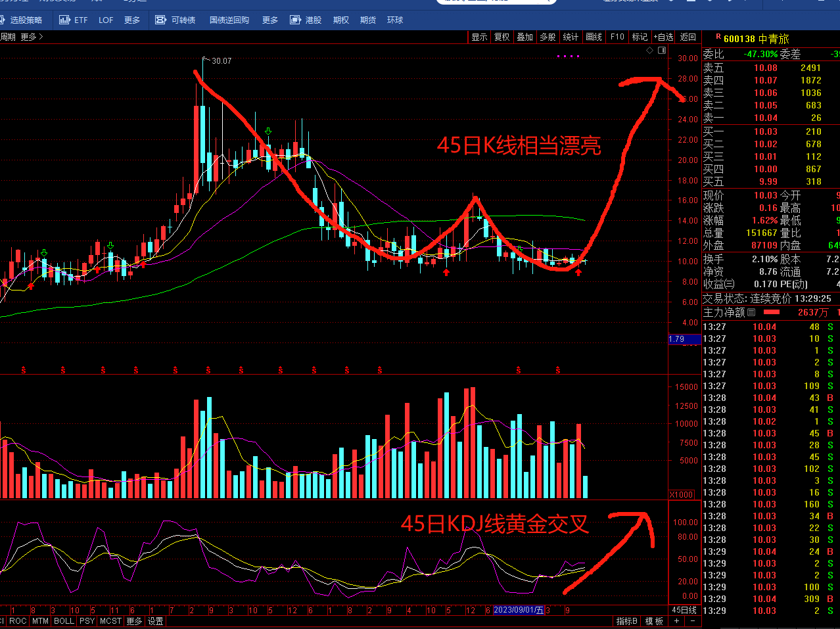Click the 45日线 period label

click(684, 611)
